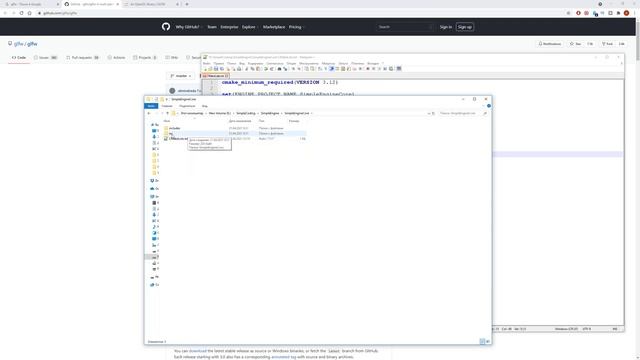
Task: Open Explorer Вид ribbon tab
Action: (x=204, y=106)
